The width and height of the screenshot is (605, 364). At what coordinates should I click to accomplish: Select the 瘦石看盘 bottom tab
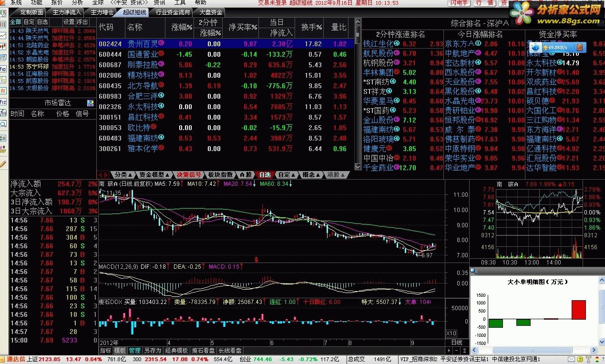pos(204,350)
